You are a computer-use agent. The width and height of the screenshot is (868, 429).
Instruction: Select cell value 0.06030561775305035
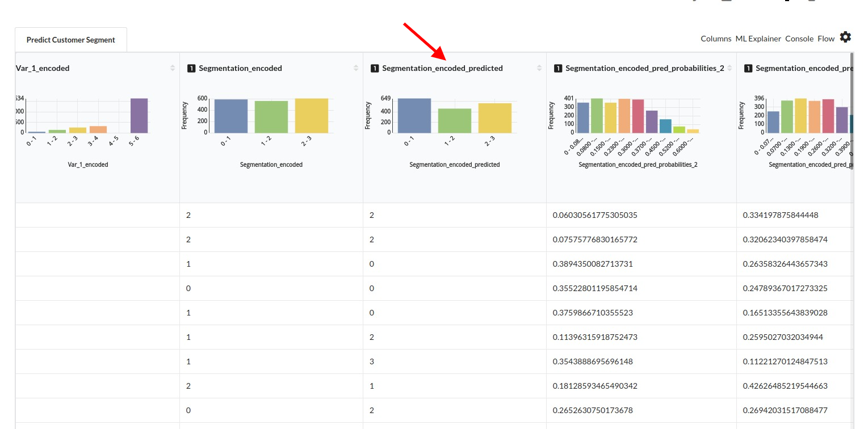[595, 215]
